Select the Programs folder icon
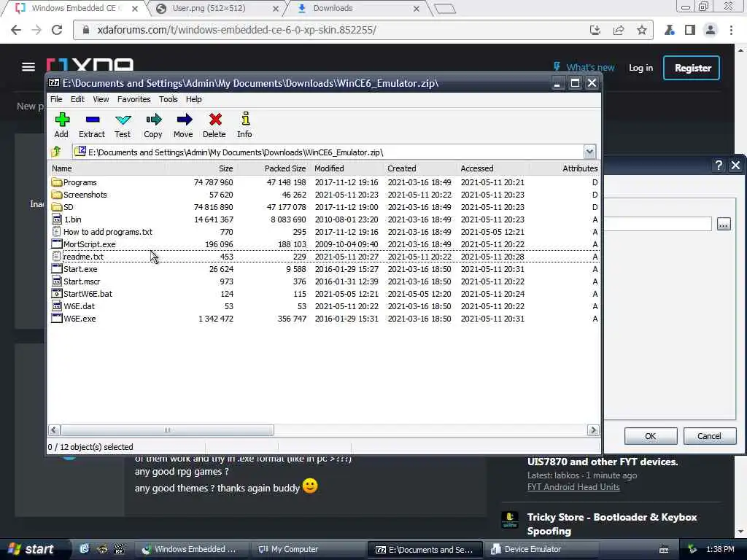Viewport: 747px width, 560px height. click(x=57, y=182)
